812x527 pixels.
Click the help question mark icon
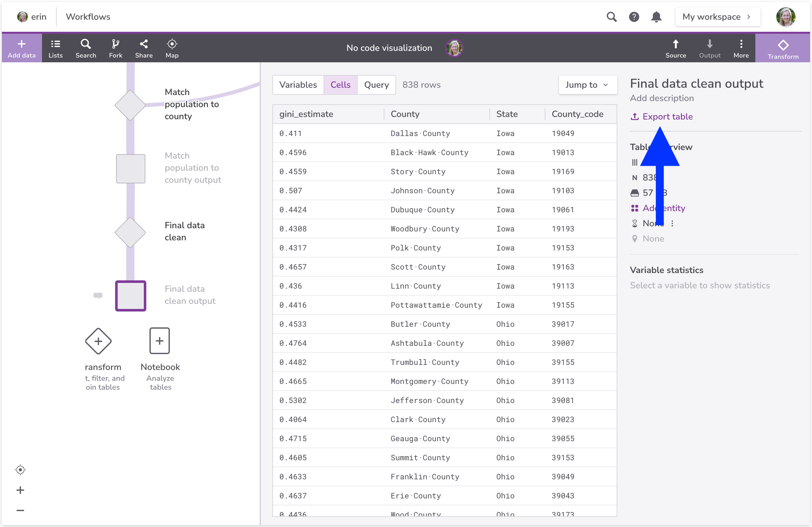pos(634,17)
